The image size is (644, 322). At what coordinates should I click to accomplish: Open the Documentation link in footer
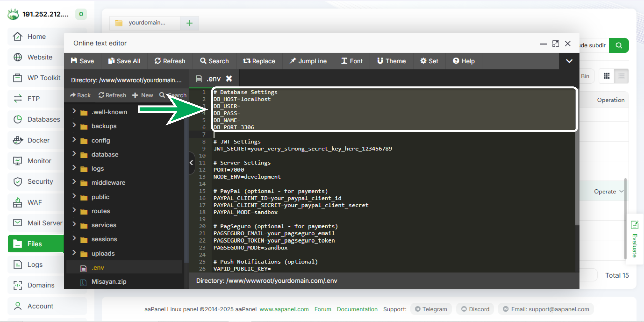pos(357,309)
